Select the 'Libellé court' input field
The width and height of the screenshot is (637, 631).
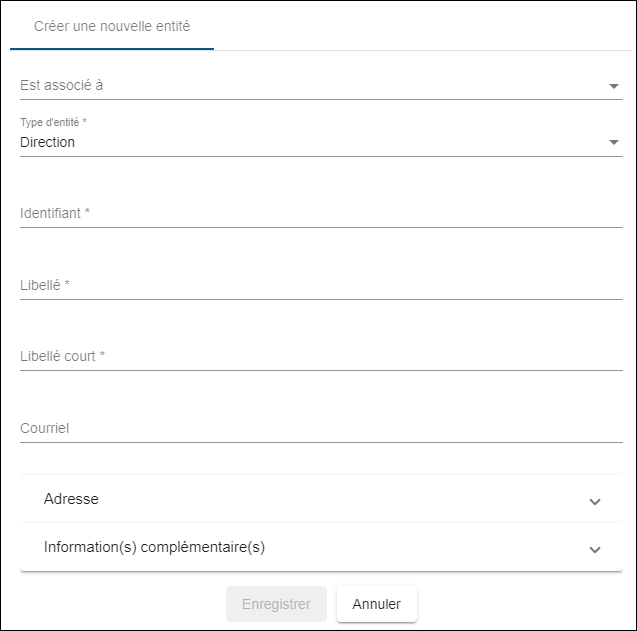(x=320, y=356)
